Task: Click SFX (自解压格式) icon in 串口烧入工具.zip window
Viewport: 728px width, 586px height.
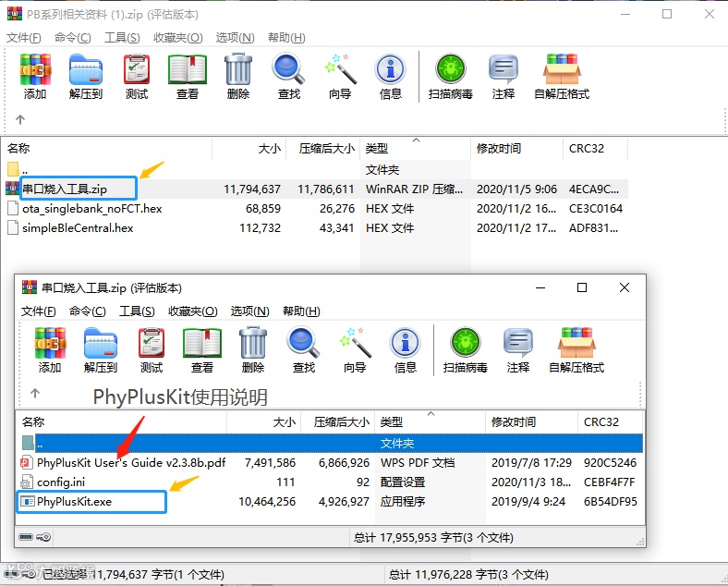Action: point(576,350)
